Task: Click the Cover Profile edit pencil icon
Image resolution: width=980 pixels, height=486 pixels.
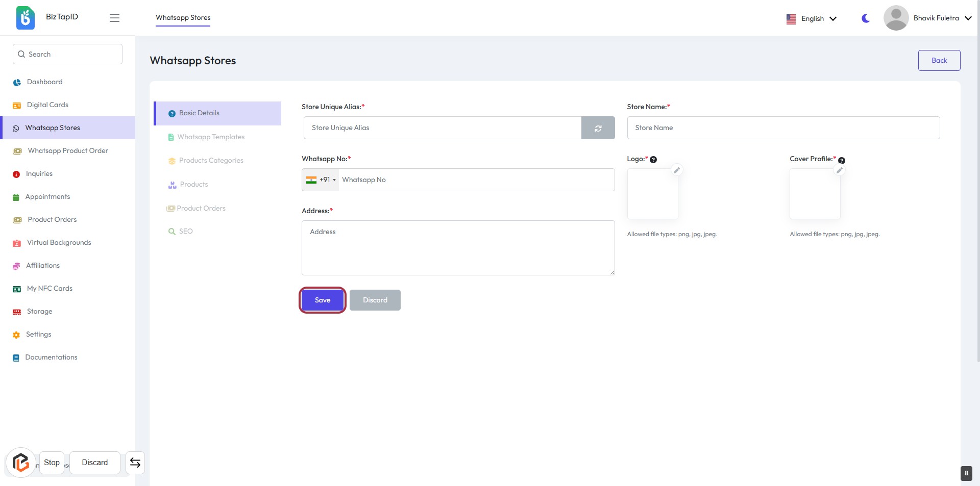Action: click(839, 170)
